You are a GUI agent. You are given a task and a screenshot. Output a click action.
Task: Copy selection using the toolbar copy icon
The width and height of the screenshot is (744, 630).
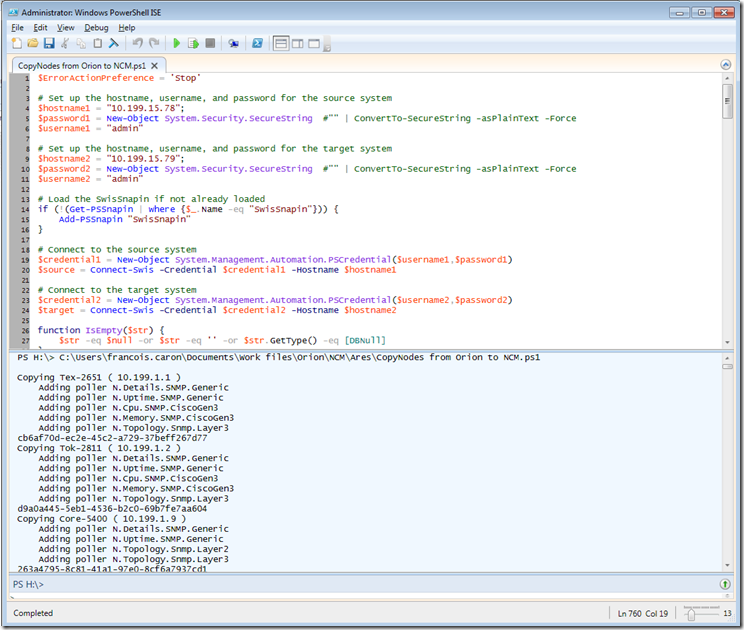pos(82,44)
